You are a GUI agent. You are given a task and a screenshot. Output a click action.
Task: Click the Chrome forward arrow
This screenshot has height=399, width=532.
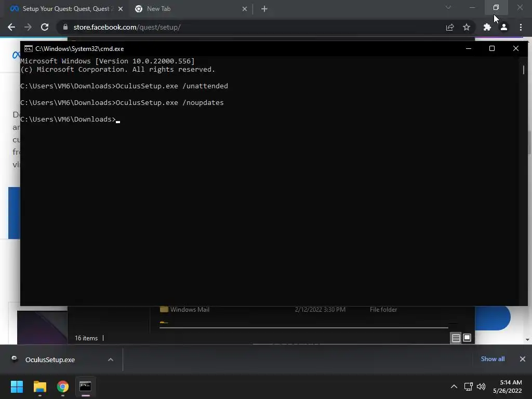click(x=28, y=27)
